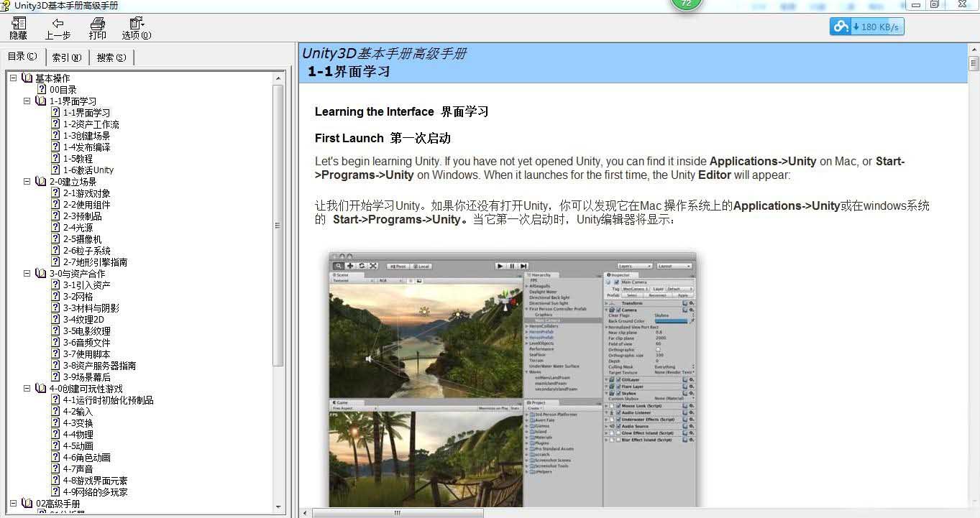Screen dimensions: 980x518
Task: Click the page icon beside 2-5摄像机
Action: (x=55, y=239)
